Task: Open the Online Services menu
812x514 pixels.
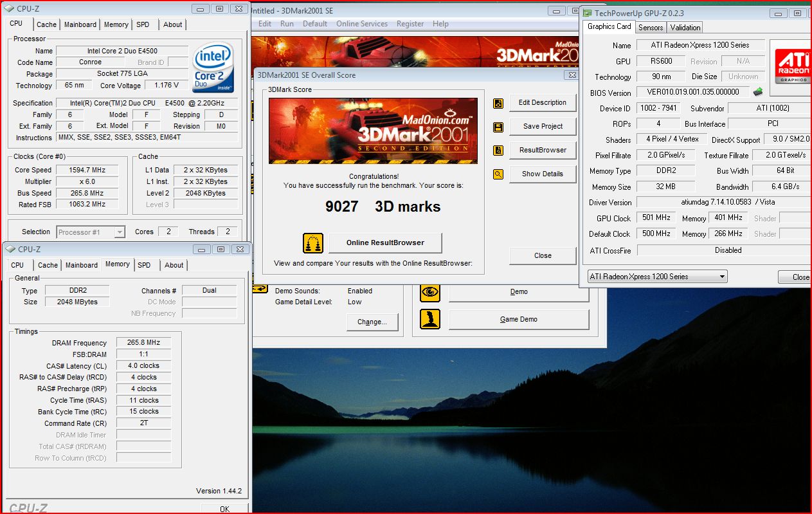Action: tap(362, 24)
